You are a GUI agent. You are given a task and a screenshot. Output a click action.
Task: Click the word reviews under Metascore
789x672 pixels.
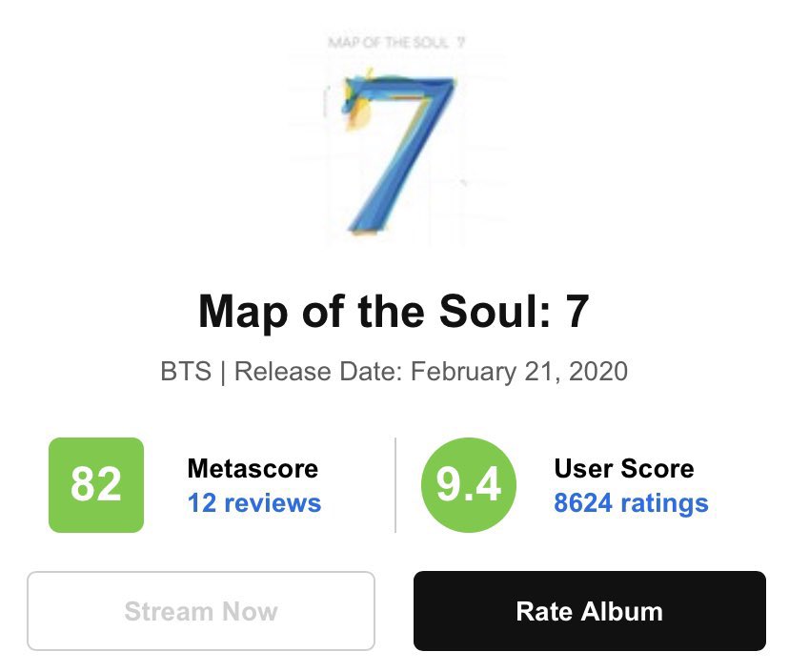tap(273, 503)
